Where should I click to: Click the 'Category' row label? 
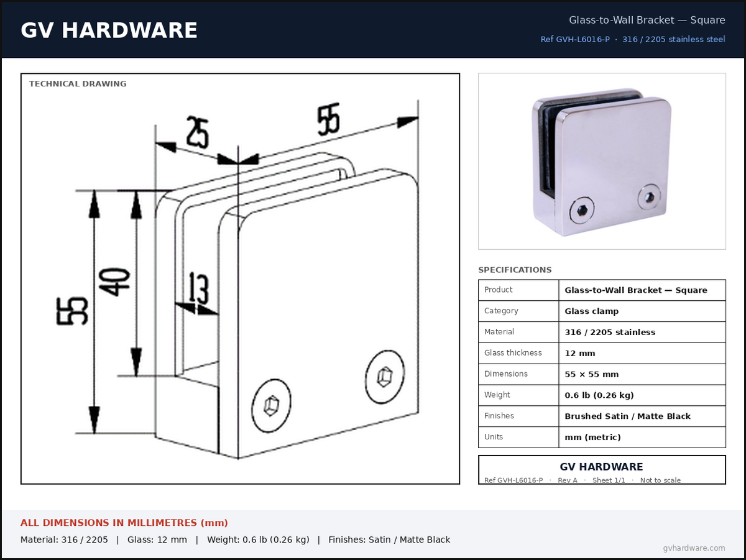click(x=501, y=311)
